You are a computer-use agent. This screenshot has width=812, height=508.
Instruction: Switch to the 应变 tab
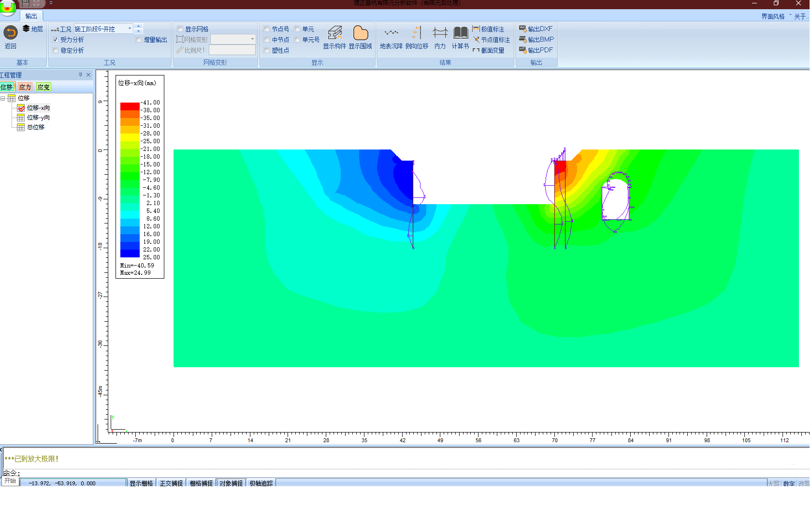pos(43,87)
